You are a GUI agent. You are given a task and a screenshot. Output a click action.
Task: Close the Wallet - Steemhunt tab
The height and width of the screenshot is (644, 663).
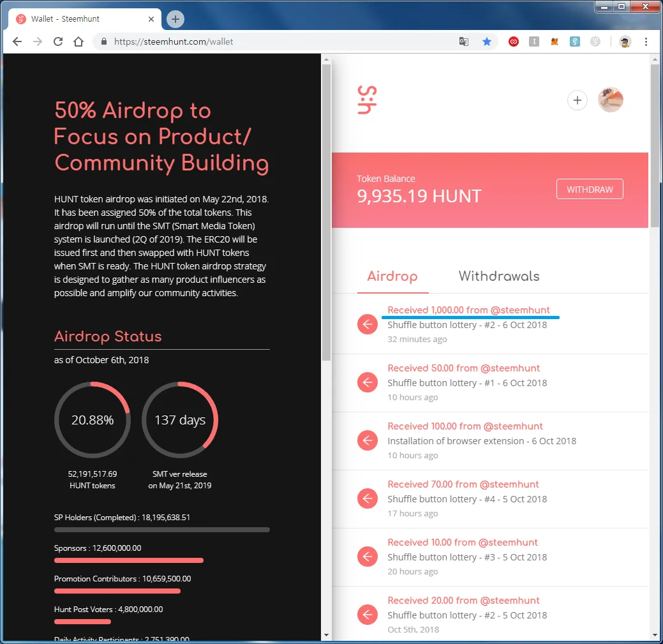click(151, 19)
